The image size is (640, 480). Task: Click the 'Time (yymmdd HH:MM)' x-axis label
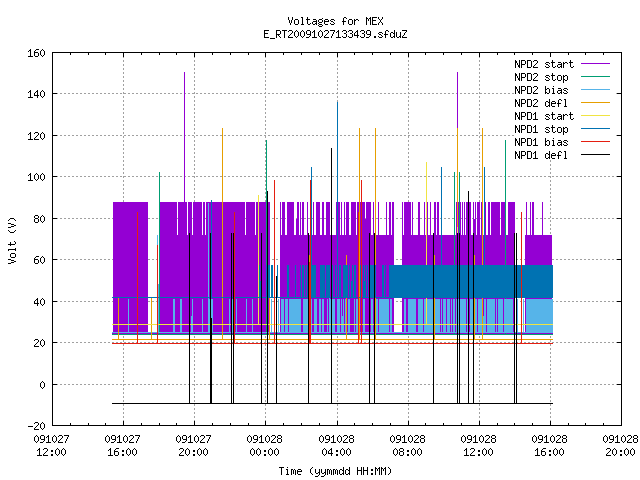click(335, 471)
